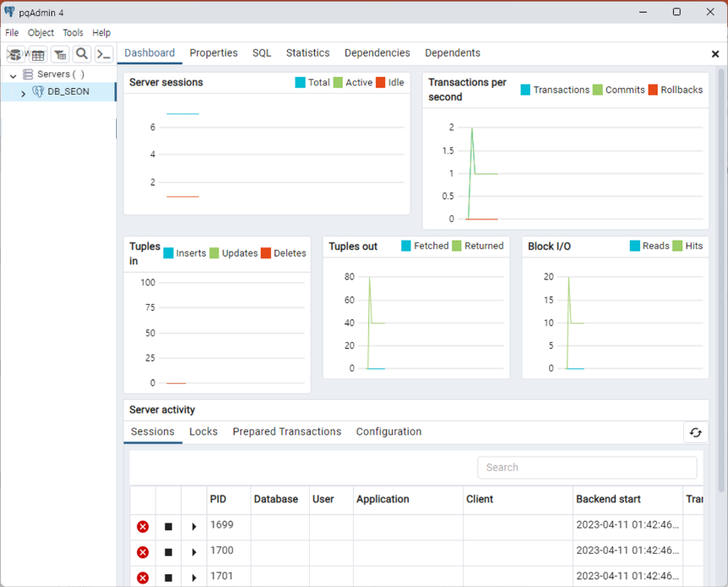Screen dimensions: 728x587
Task: Click the pgAdmin 4 title bar logo
Action: coord(9,12)
